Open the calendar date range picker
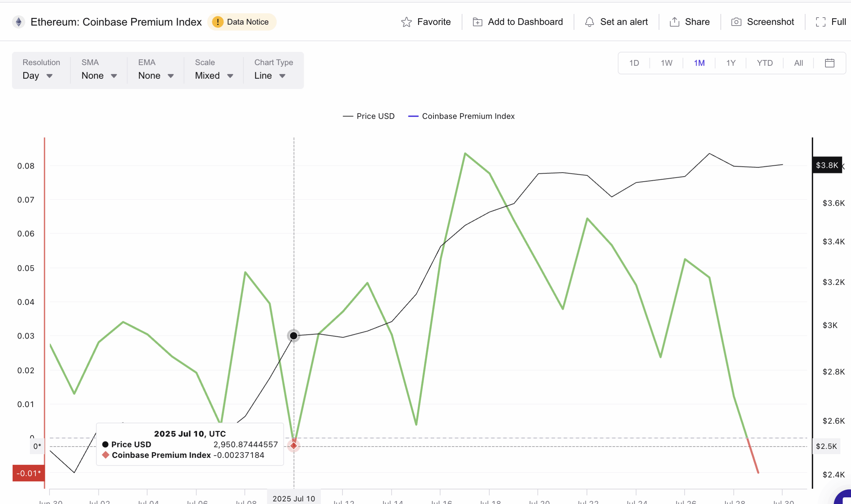This screenshot has height=504, width=851. pyautogui.click(x=829, y=63)
